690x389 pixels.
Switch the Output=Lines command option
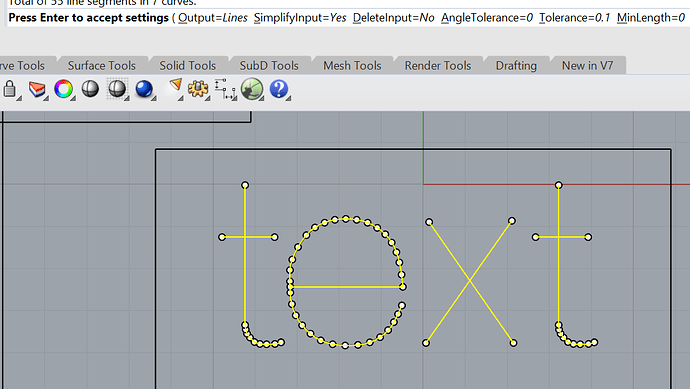[213, 18]
